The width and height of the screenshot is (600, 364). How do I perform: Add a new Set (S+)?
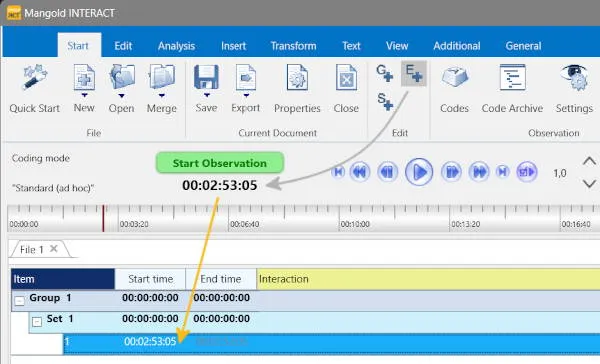(385, 101)
